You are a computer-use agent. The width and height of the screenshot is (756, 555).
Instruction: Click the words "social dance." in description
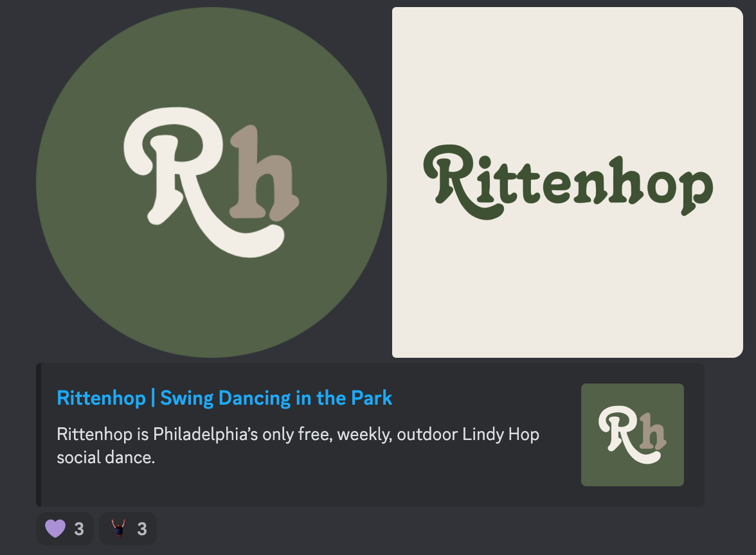coord(106,458)
